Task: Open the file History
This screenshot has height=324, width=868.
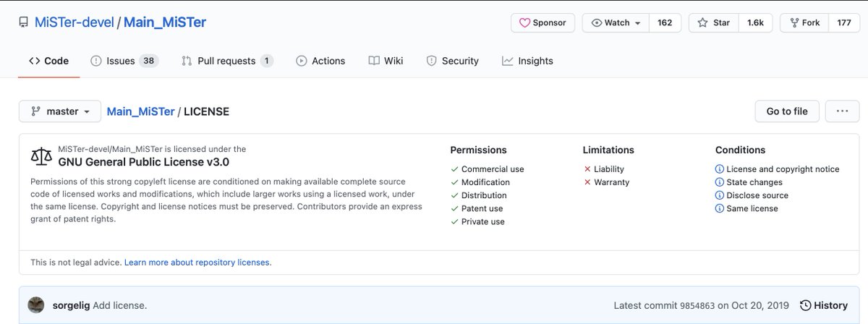Action: click(824, 305)
